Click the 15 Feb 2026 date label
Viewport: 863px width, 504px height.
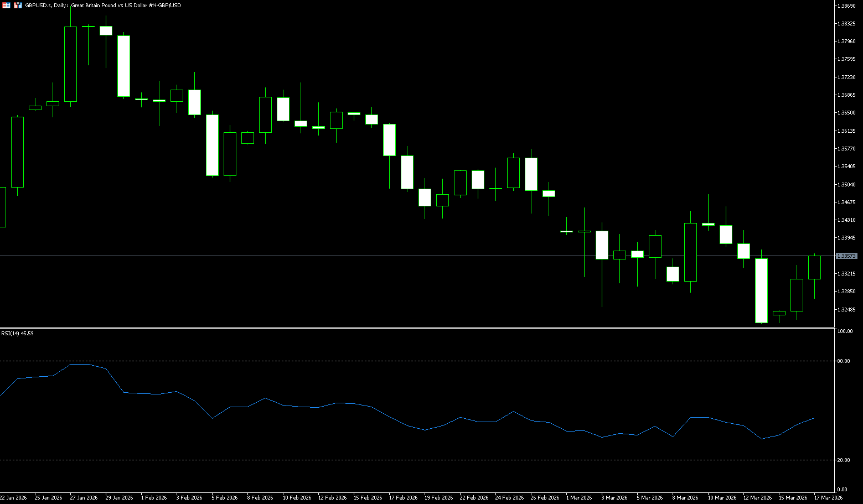click(368, 498)
